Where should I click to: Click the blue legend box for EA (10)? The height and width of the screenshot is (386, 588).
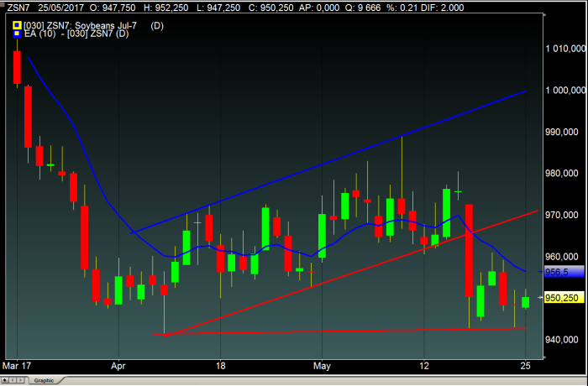tap(17, 34)
